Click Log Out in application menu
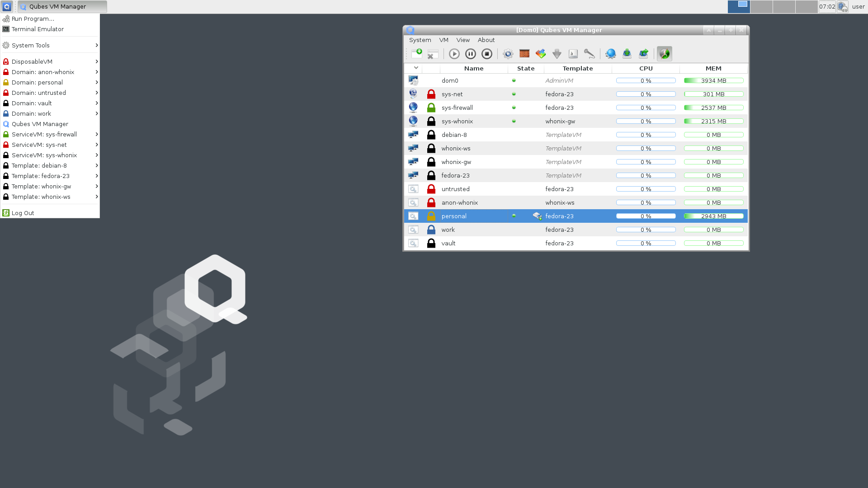This screenshot has height=488, width=868. (x=50, y=213)
